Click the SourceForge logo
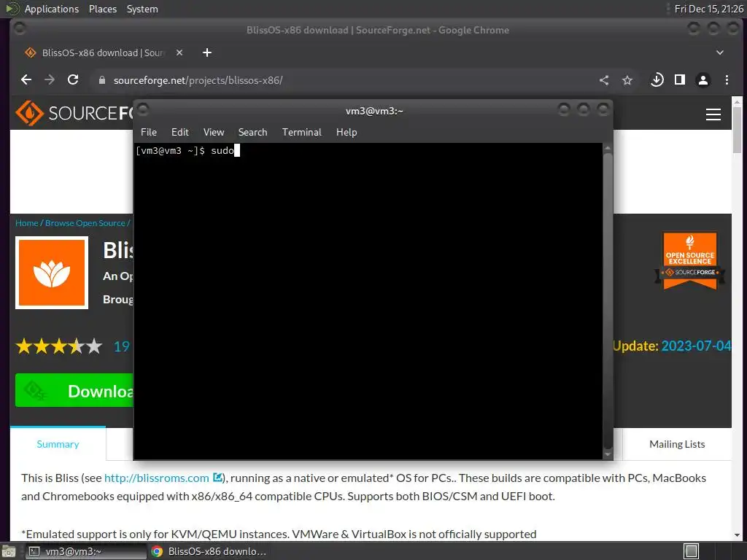Viewport: 747px width, 560px height. 74,113
